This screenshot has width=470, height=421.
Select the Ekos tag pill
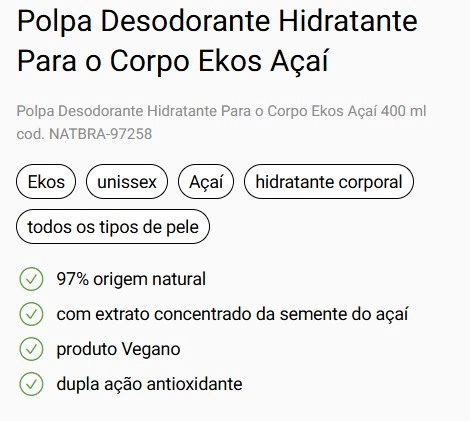click(x=46, y=182)
